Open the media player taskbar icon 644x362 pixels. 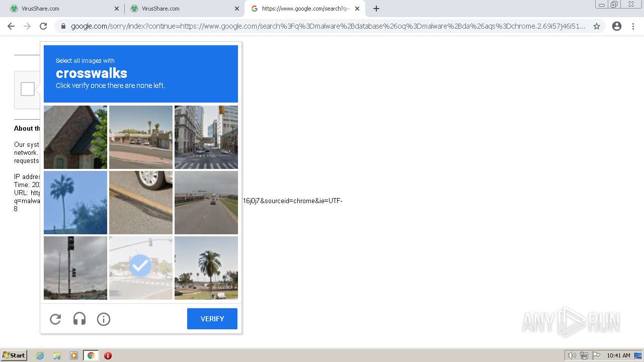74,355
